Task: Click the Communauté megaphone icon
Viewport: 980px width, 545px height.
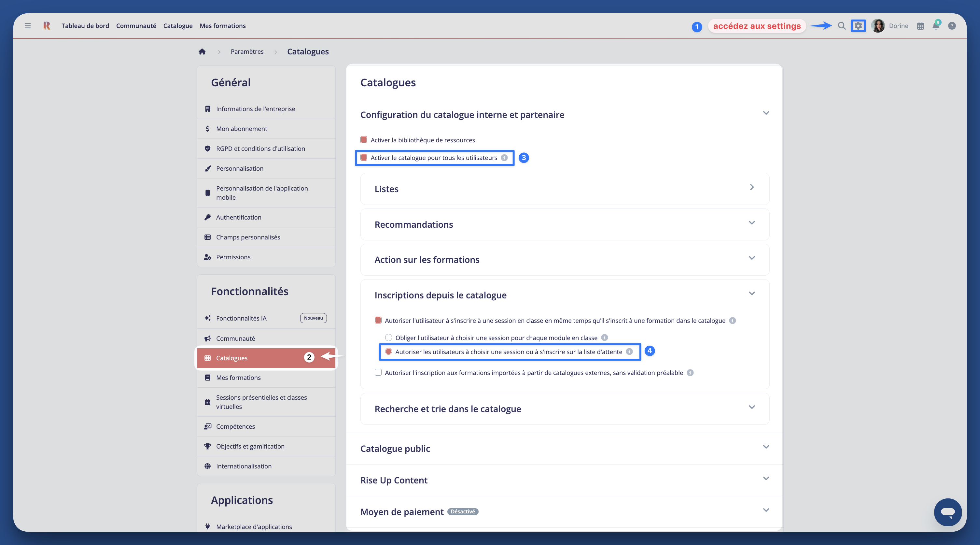Action: pyautogui.click(x=207, y=338)
